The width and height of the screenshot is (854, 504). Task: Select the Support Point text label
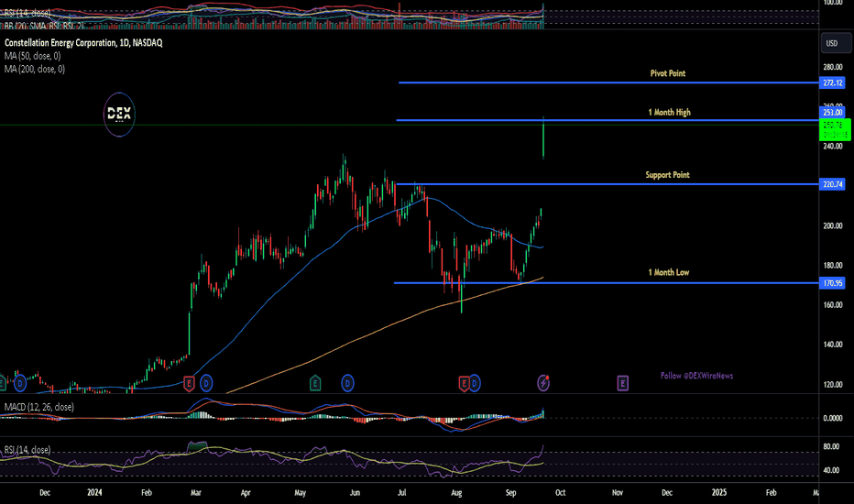667,175
